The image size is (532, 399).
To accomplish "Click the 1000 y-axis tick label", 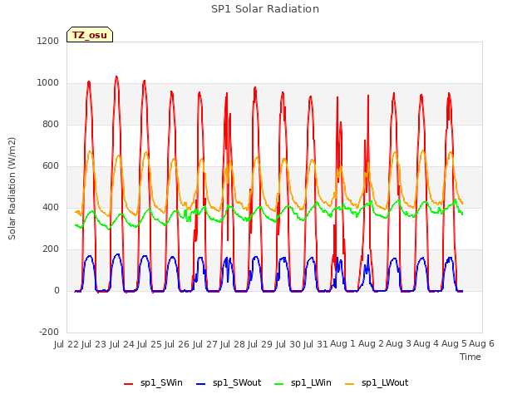I will 48,83.
